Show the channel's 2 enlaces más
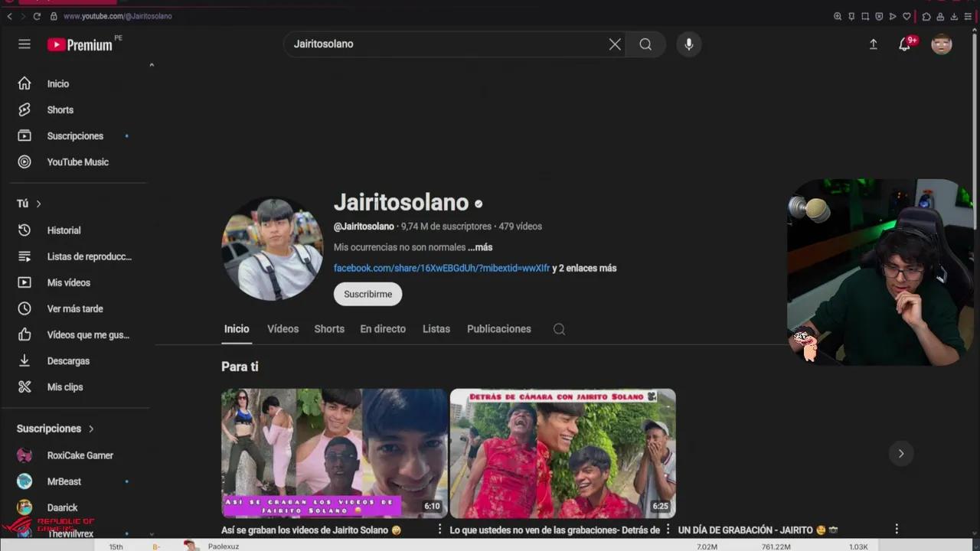 click(584, 268)
